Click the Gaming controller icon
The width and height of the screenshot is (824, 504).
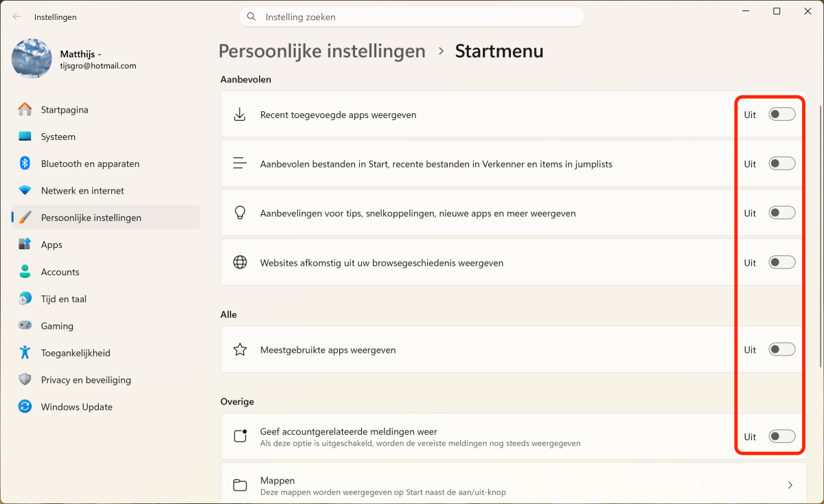(x=25, y=326)
